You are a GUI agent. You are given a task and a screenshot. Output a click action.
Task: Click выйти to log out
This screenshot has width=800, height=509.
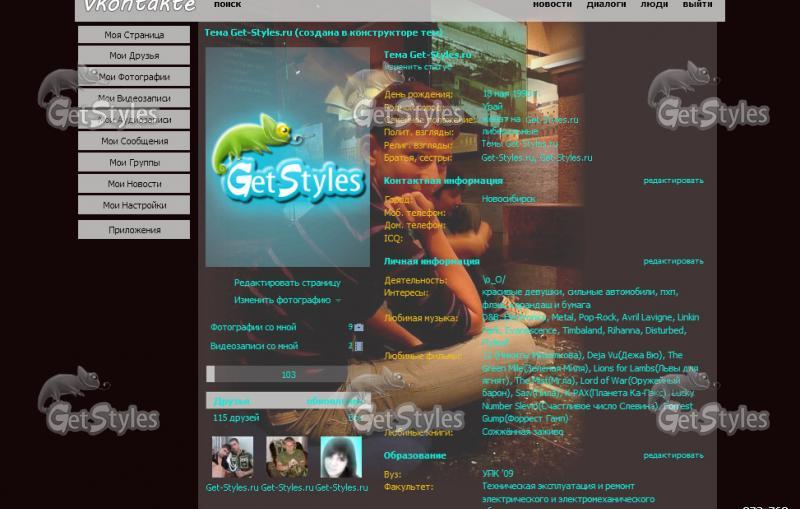[x=697, y=4]
